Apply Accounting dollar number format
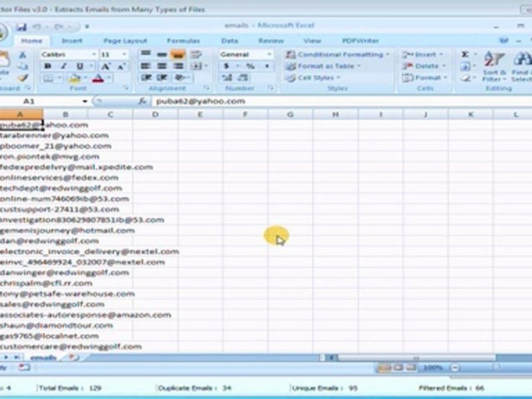This screenshot has width=532, height=399. tap(226, 66)
